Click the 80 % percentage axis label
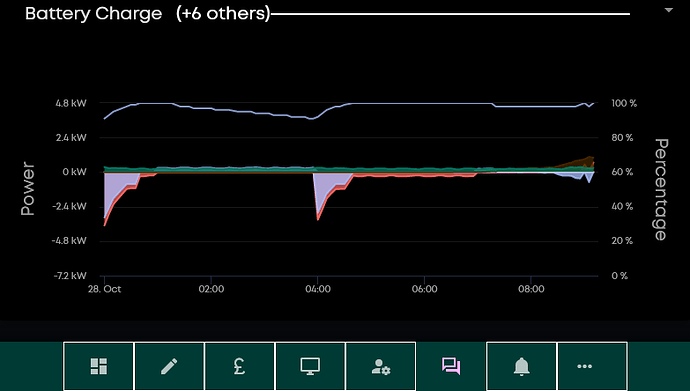Screen dimensions: 690x391 point(622,138)
